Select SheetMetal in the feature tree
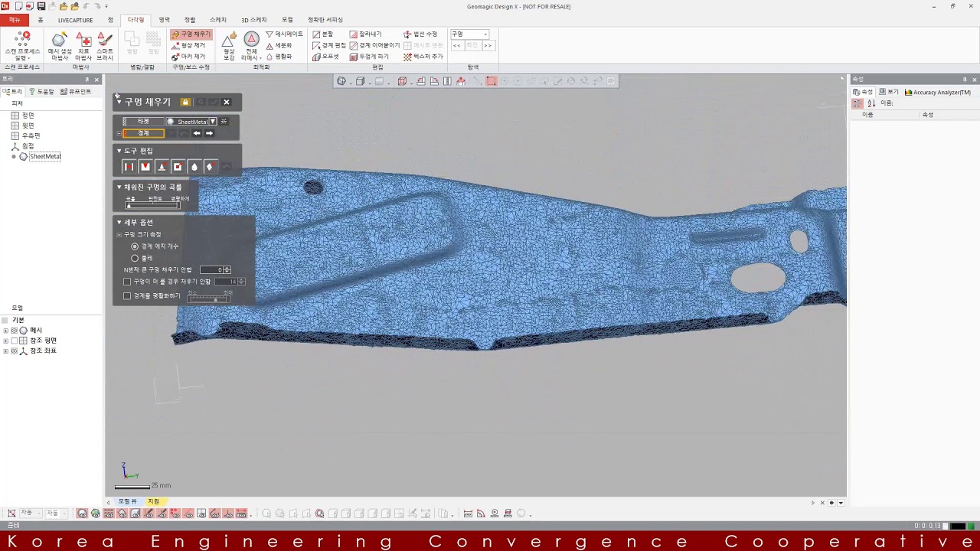 point(45,157)
